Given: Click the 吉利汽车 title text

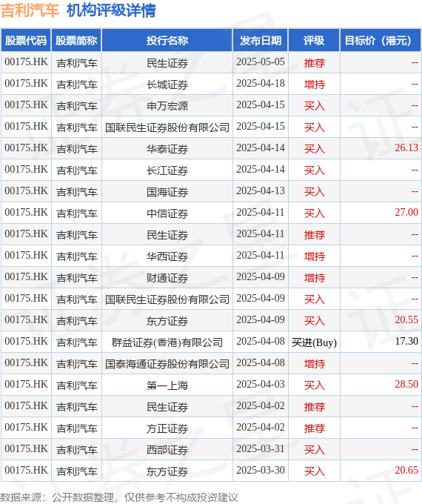Looking at the screenshot, I should pyautogui.click(x=30, y=10).
